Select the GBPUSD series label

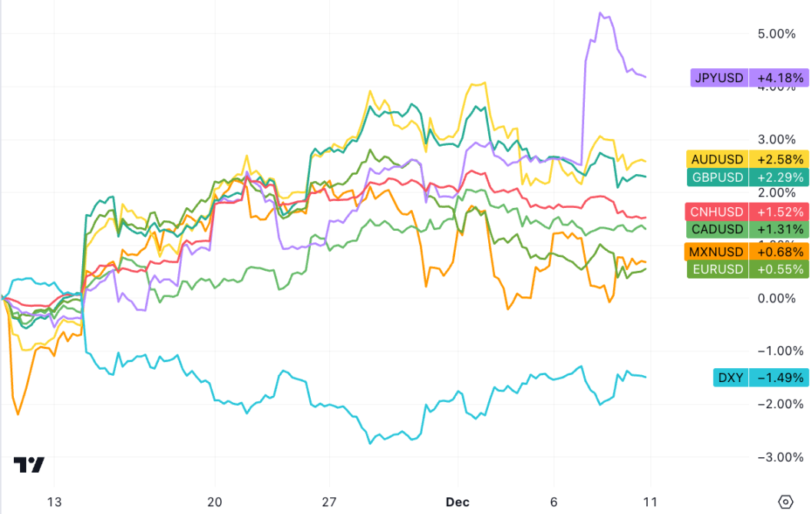(718, 177)
